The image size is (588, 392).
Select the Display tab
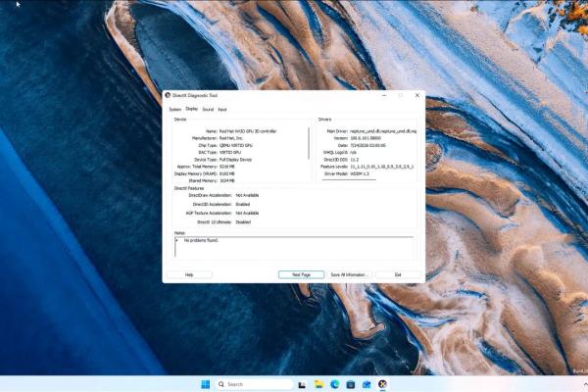[192, 109]
